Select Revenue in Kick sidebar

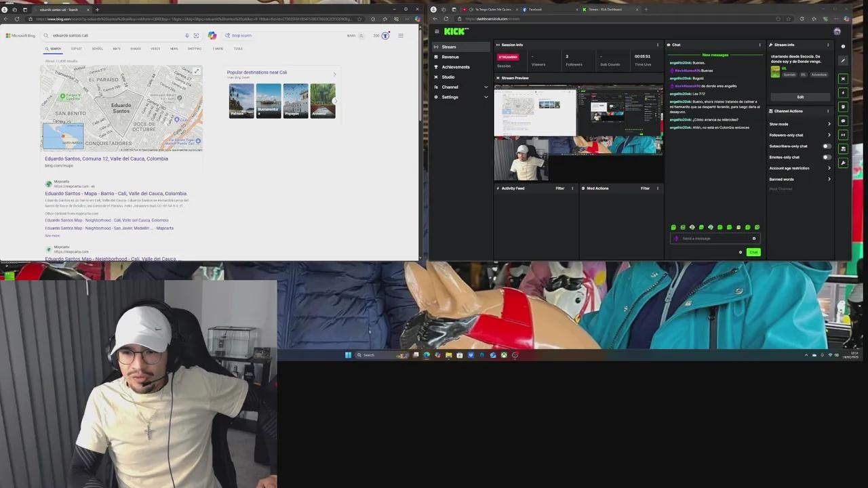tap(460, 57)
